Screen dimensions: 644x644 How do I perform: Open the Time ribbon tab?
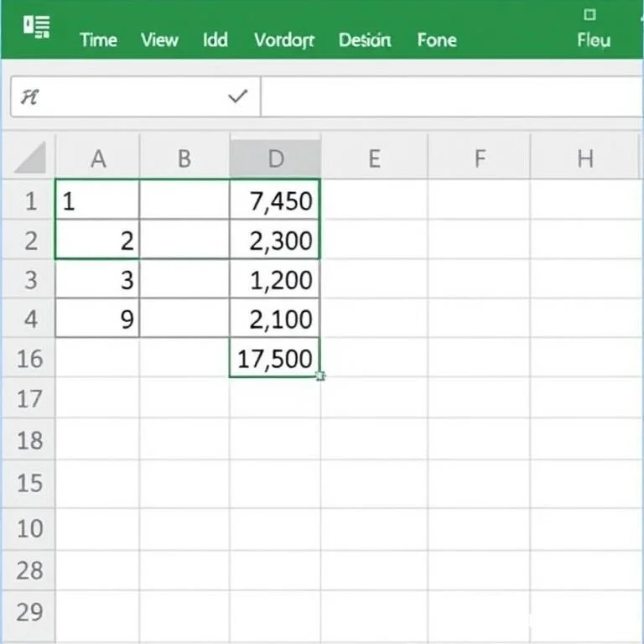pyautogui.click(x=98, y=39)
